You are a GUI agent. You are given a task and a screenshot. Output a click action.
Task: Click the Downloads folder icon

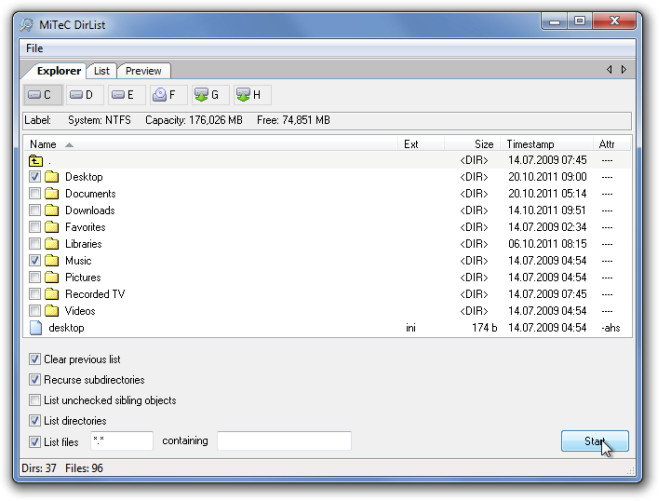pyautogui.click(x=52, y=210)
